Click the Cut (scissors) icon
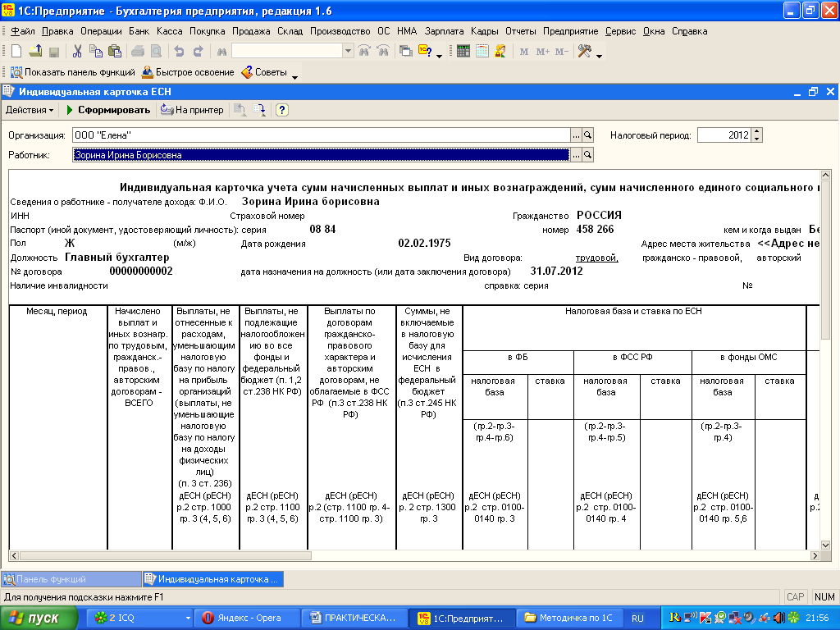 click(x=77, y=52)
